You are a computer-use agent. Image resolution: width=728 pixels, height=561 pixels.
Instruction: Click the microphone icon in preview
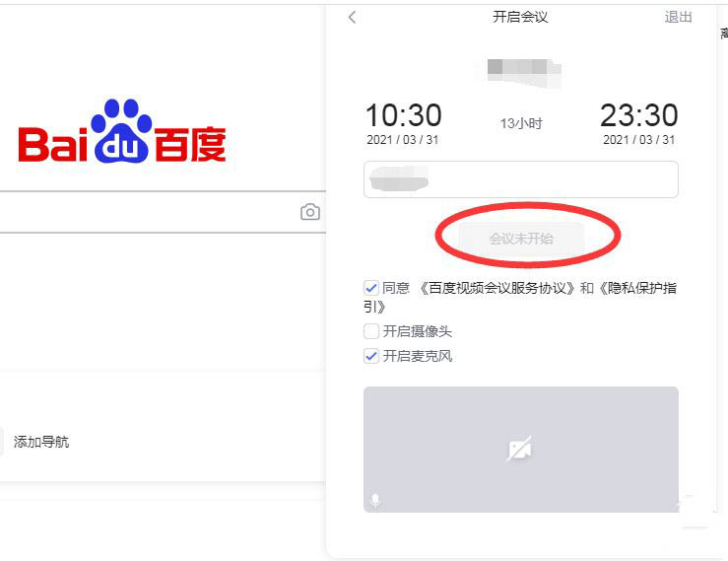[375, 500]
